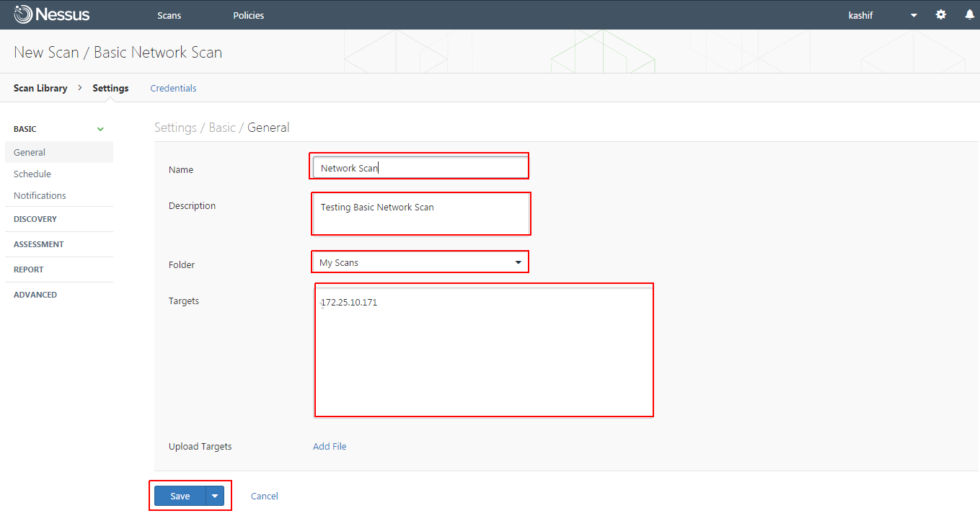Click the 172.25.10.171 target text
The height and width of the screenshot is (521, 980).
coord(349,302)
